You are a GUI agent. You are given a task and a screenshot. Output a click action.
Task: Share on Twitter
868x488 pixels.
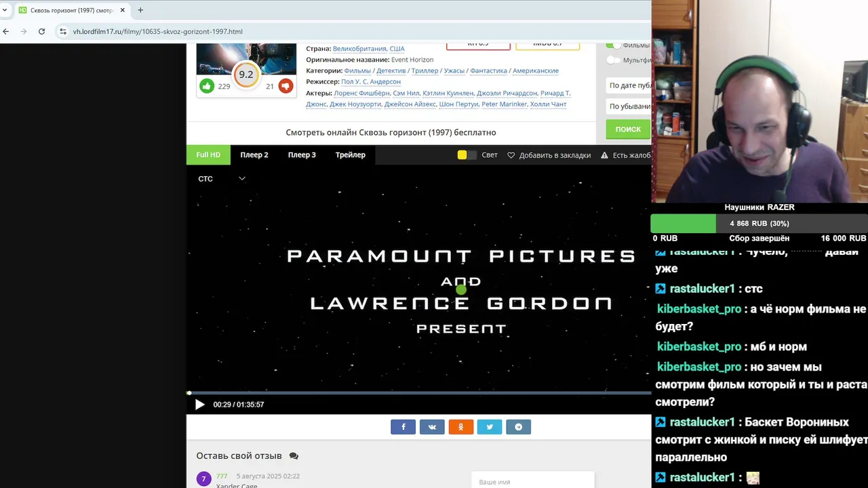[490, 427]
